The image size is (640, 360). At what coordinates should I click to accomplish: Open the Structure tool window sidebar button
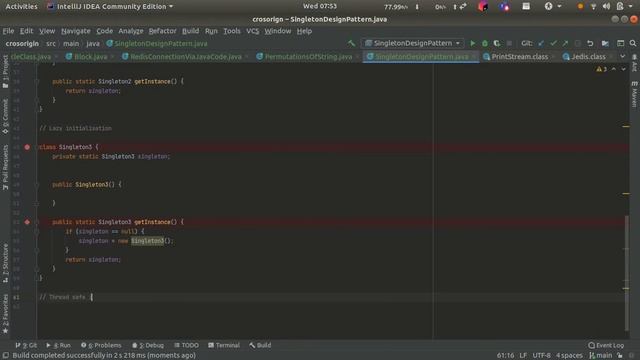click(5, 263)
